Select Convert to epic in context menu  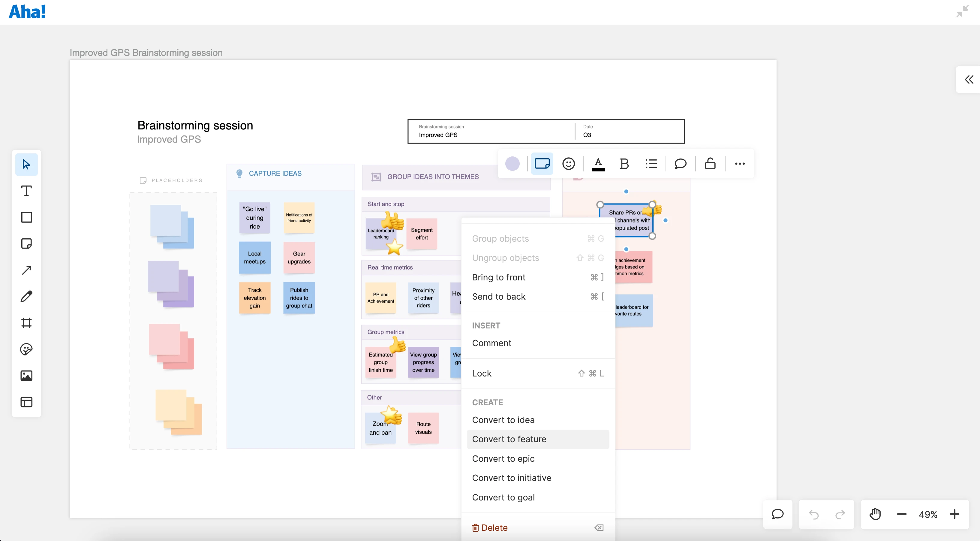click(x=503, y=458)
